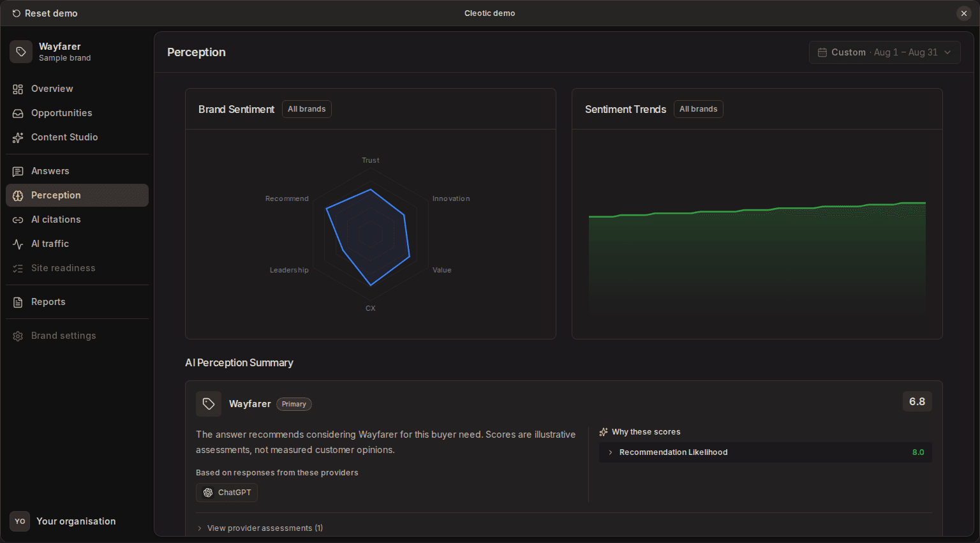The image size is (980, 543).
Task: Click the 8.0 recommendation score value
Action: pos(918,452)
